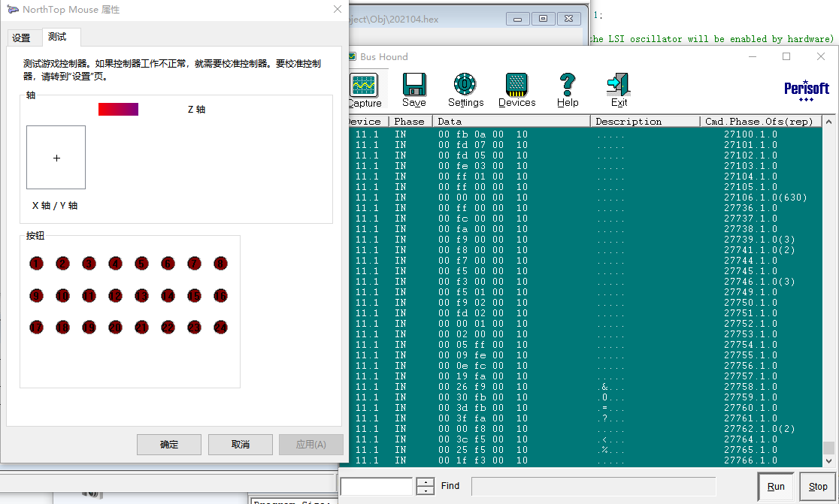
Task: Click the NorthTop Mouse title bar icon
Action: (13, 10)
